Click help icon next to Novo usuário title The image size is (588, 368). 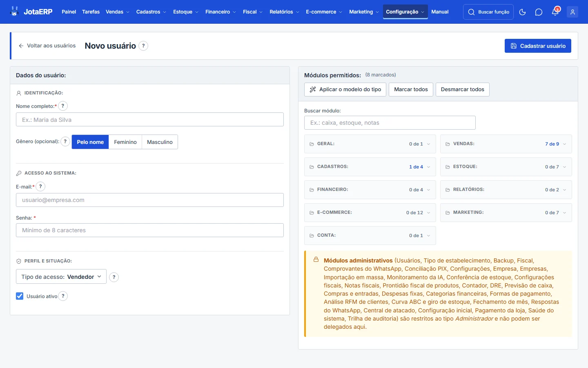click(x=143, y=46)
